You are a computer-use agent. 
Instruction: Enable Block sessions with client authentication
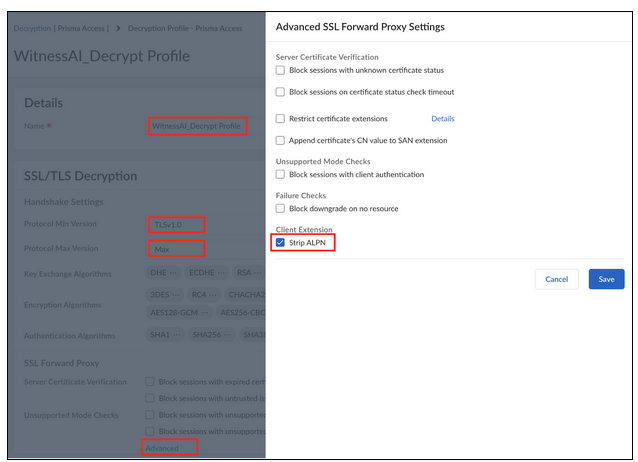tap(280, 174)
